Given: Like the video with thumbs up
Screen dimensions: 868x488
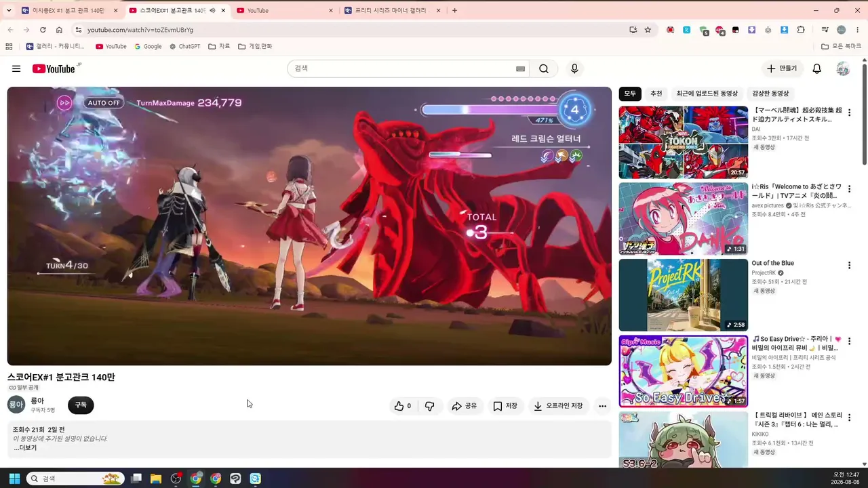Looking at the screenshot, I should (403, 406).
